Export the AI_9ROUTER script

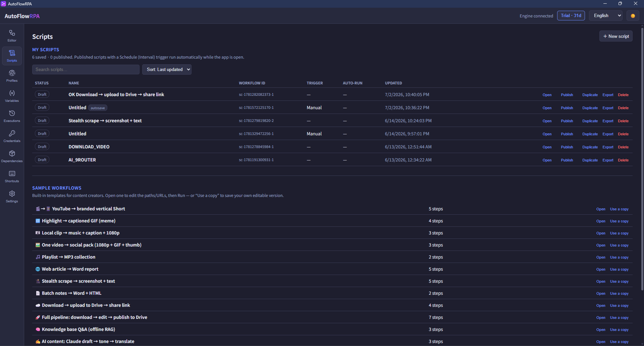point(608,160)
